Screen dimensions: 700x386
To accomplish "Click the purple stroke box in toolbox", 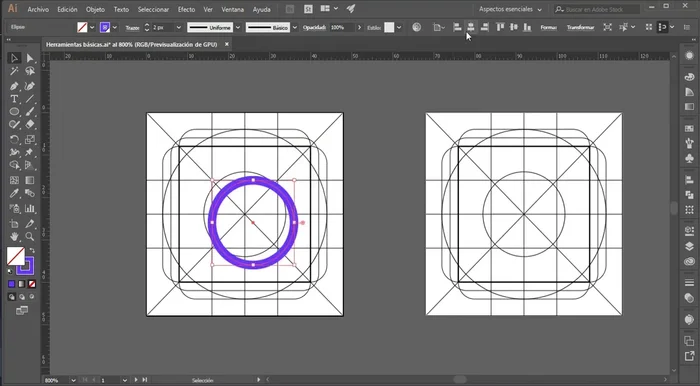I will coord(25,266).
